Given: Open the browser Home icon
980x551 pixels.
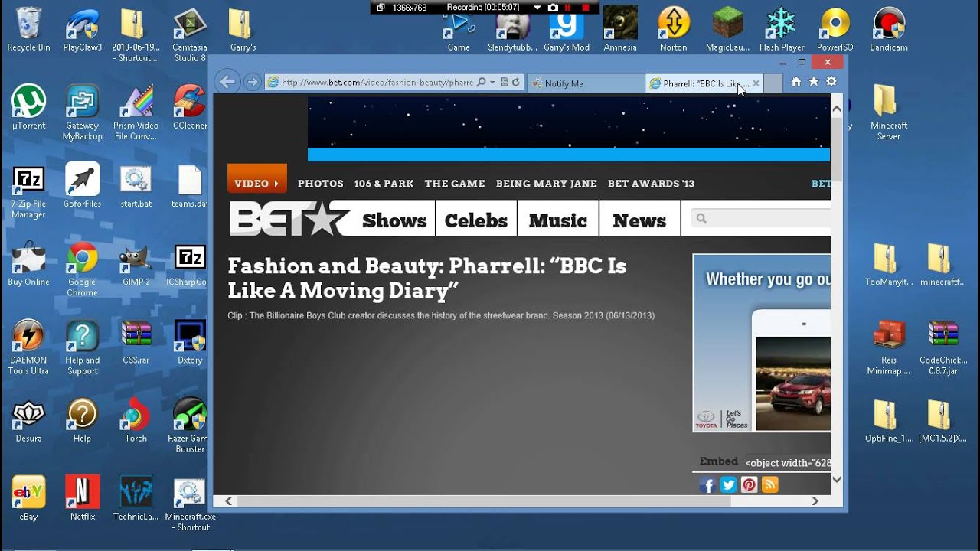Looking at the screenshot, I should (796, 82).
